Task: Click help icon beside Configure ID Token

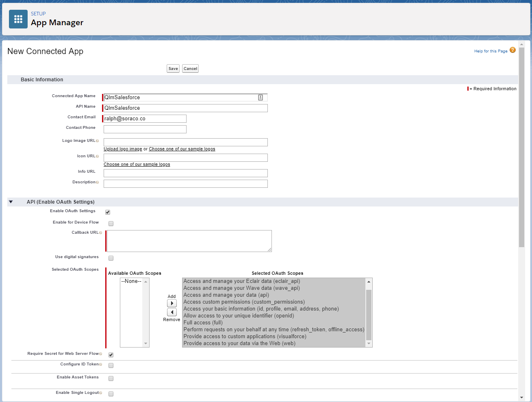Action: [100, 365]
